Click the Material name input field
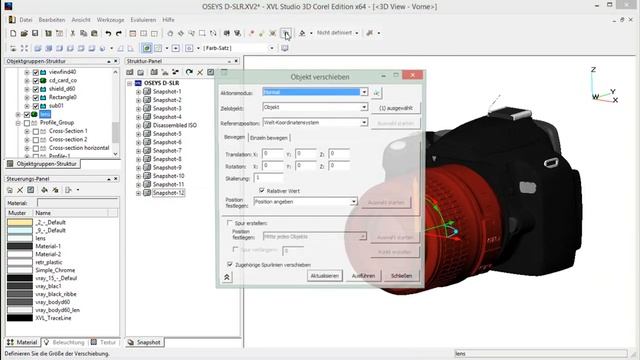Image resolution: width=640 pixels, height=360 pixels. (78, 203)
